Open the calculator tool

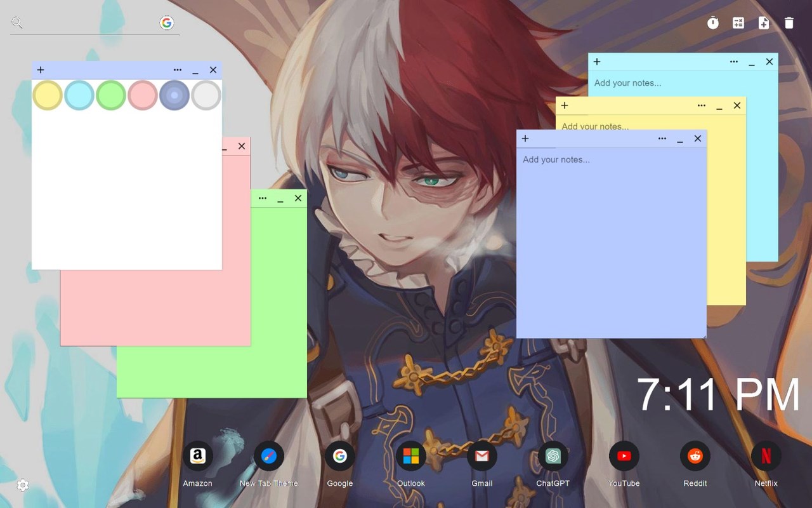738,23
